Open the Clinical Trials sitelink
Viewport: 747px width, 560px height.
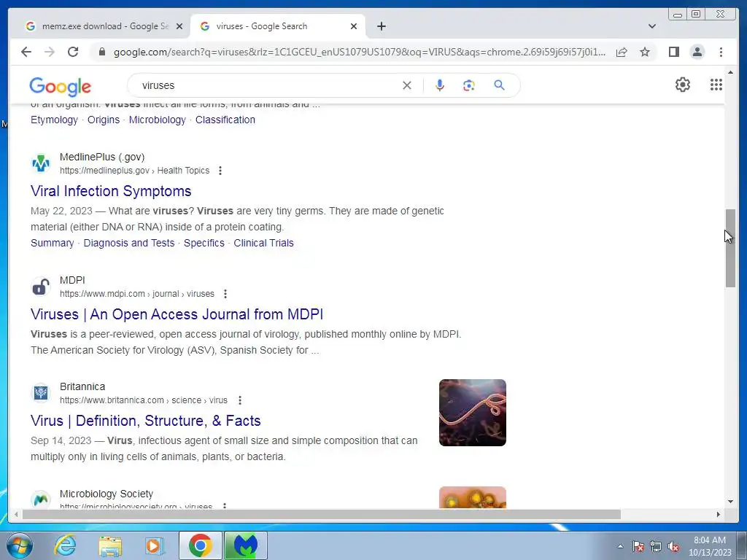pyautogui.click(x=263, y=243)
